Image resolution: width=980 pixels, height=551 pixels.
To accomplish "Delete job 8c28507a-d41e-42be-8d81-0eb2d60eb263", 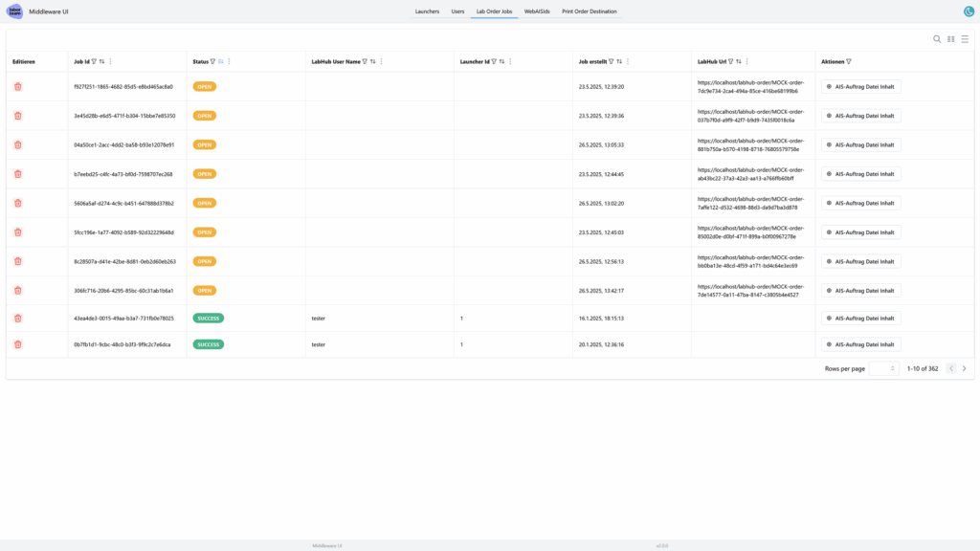I will point(18,261).
